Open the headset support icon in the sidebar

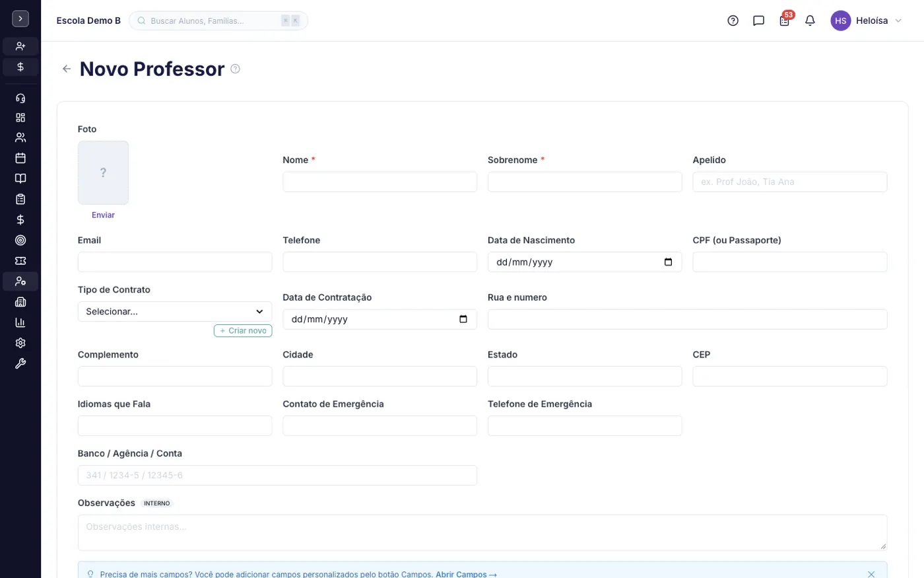[20, 98]
